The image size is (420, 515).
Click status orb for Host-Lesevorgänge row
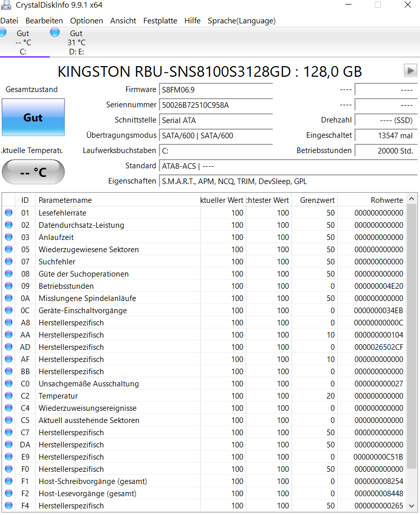9,493
